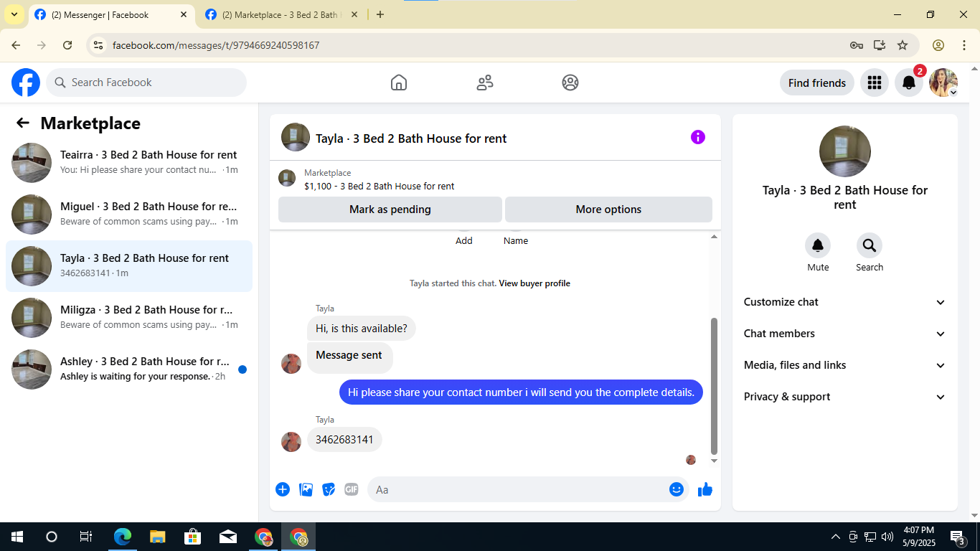Open the Groups icon in top navigation
Image resolution: width=980 pixels, height=551 pixels.
click(x=570, y=83)
